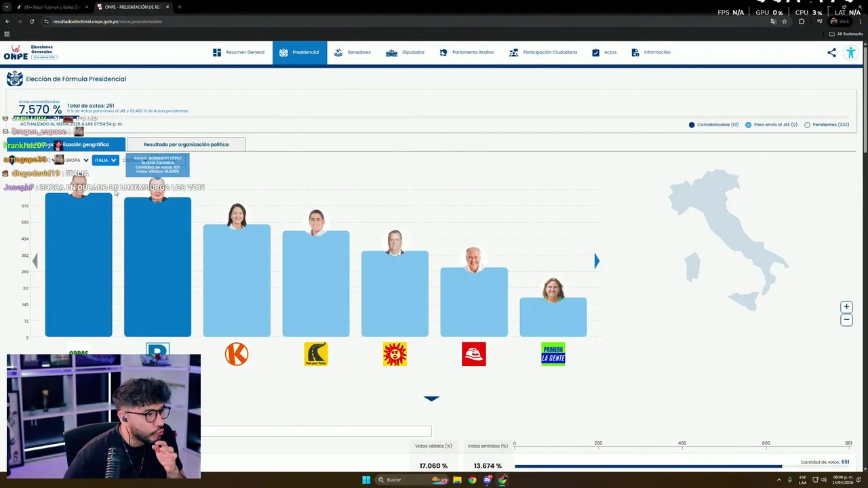Select the Presidencial tab in navigation

299,52
